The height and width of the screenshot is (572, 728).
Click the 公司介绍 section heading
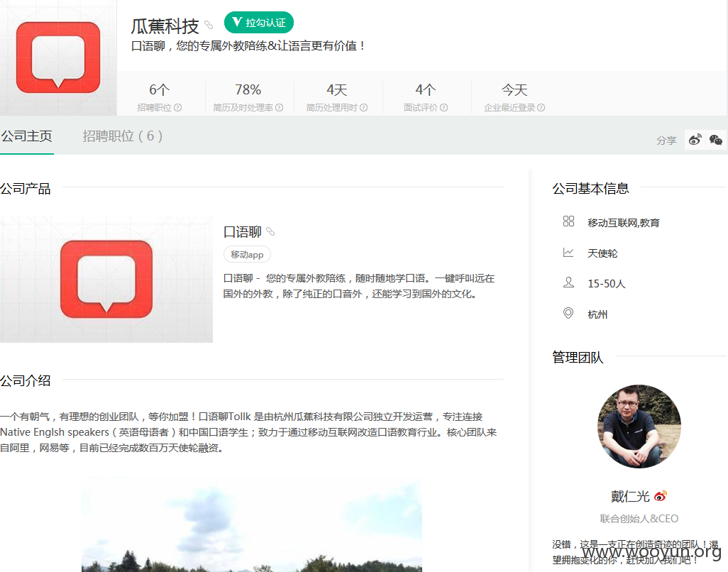pyautogui.click(x=25, y=380)
